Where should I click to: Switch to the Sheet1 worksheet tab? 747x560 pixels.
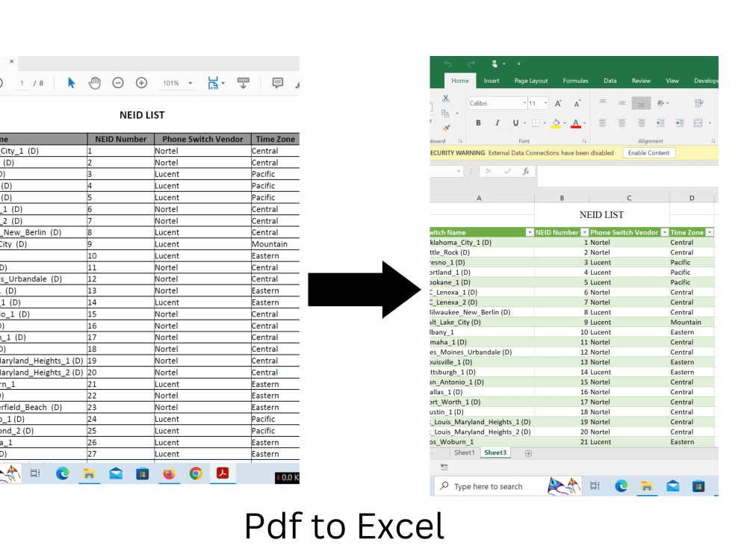click(x=465, y=452)
